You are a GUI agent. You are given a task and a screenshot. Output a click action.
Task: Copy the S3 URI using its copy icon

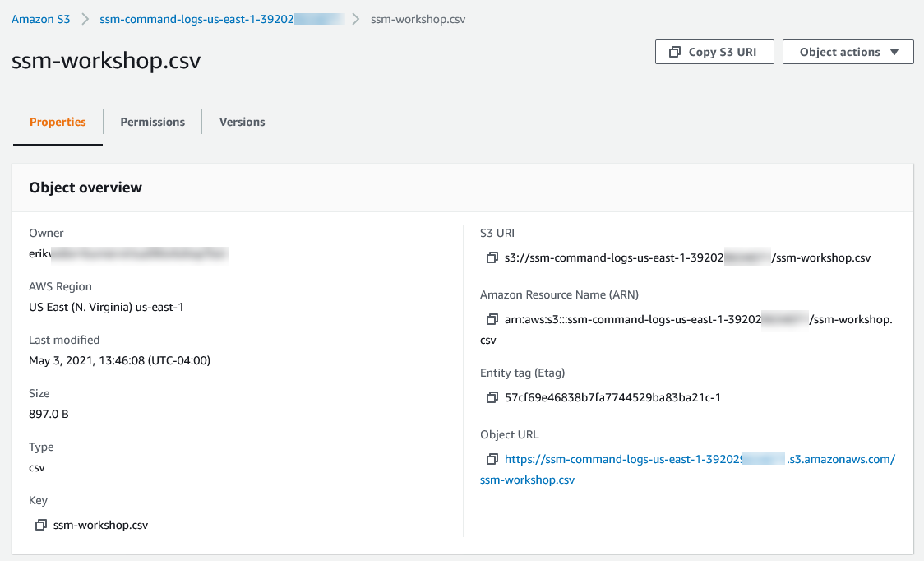(492, 257)
